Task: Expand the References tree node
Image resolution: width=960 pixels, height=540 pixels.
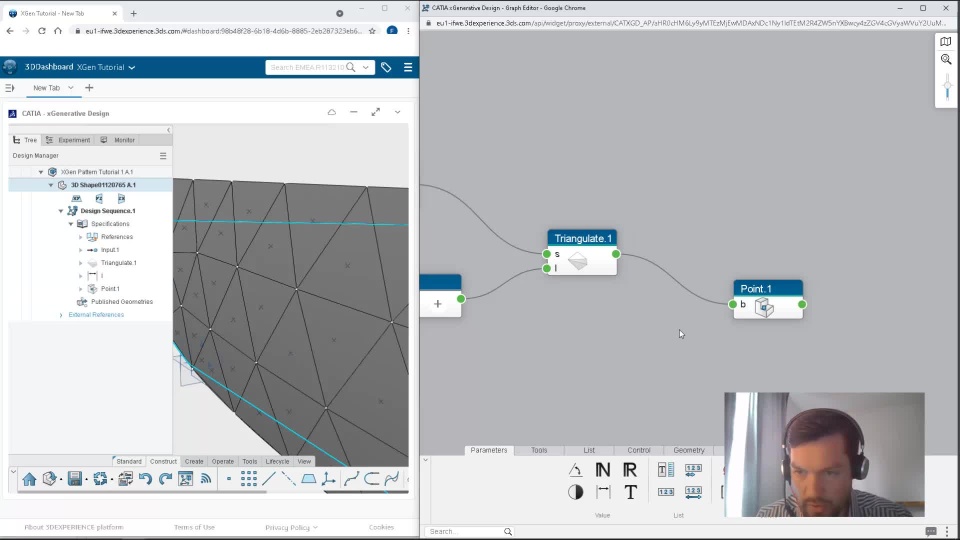Action: [x=81, y=237]
